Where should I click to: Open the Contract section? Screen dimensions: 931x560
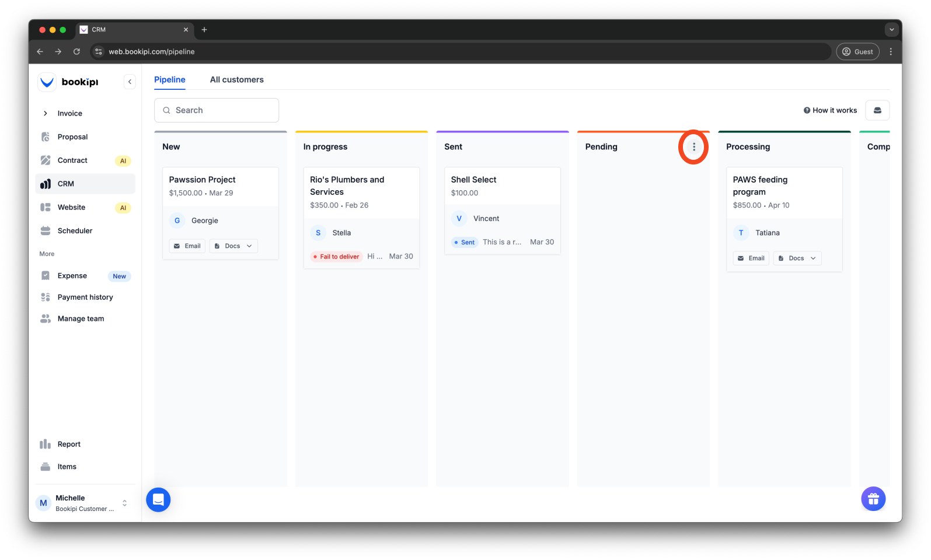tap(85, 160)
